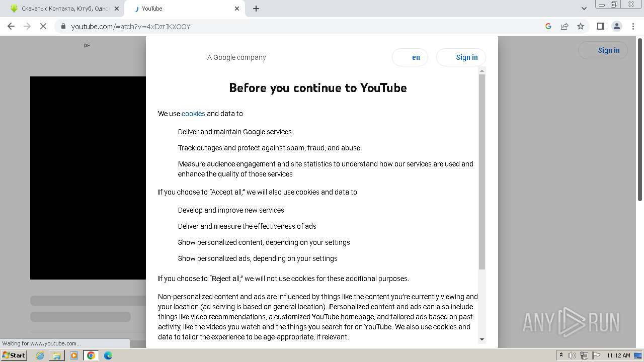
Task: Open a new tab with the plus button
Action: point(256,9)
